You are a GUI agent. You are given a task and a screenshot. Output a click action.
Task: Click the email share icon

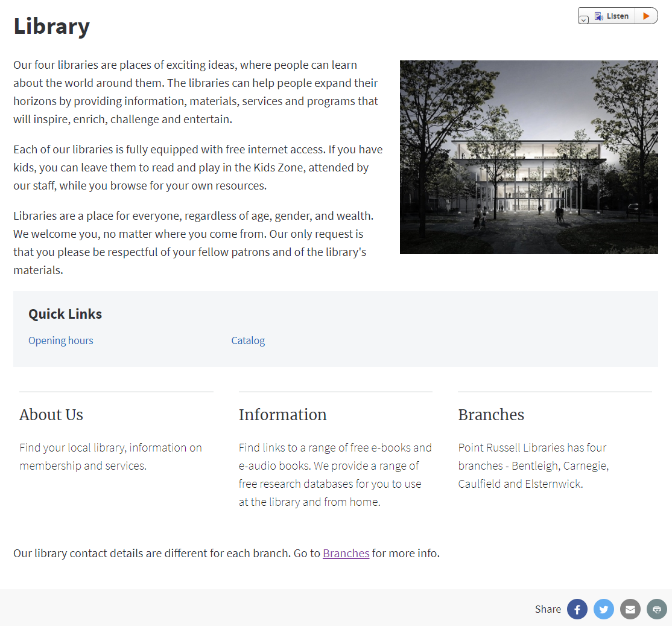[630, 609]
